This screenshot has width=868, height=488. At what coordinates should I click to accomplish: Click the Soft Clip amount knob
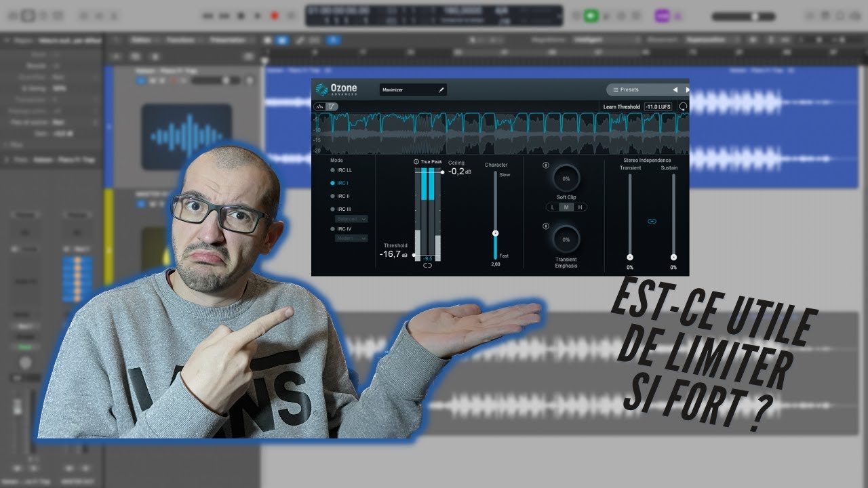566,178
